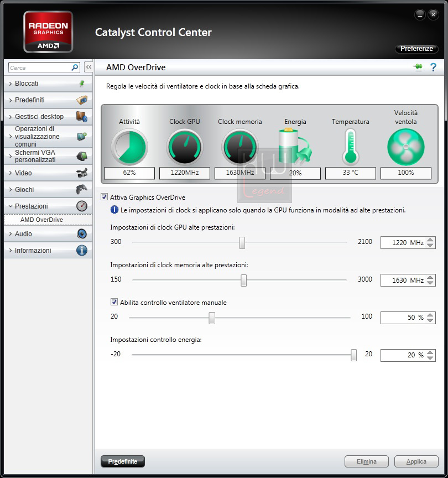448x478 pixels.
Task: Click the Prestazioni gauge icon
Action: [x=82, y=206]
